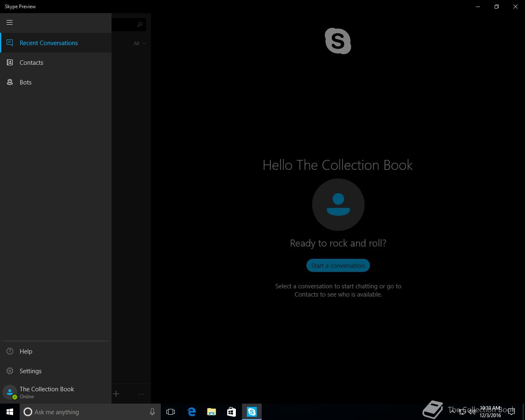
Task: Open the Contacts list
Action: 56,62
